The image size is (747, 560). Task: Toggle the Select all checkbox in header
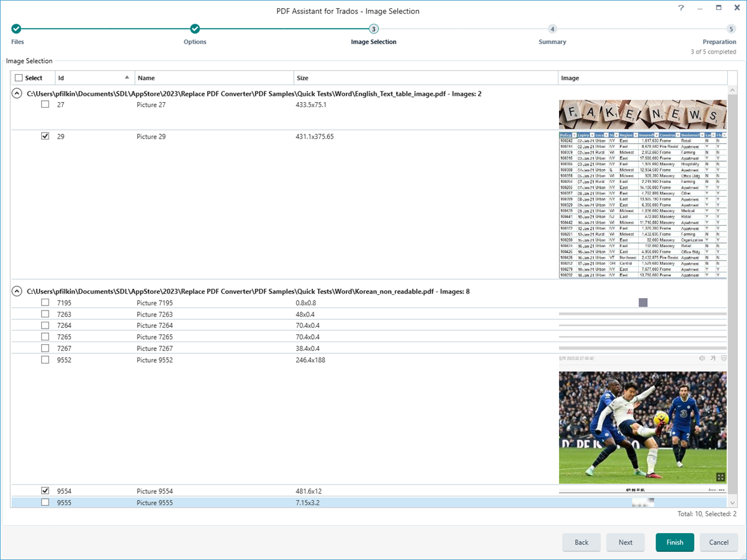19,78
